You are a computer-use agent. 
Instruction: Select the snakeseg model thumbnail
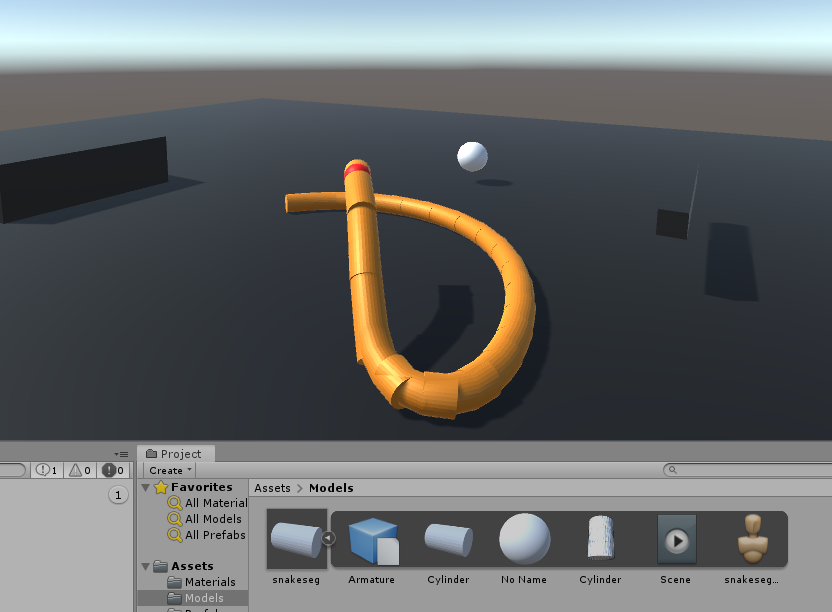point(297,539)
